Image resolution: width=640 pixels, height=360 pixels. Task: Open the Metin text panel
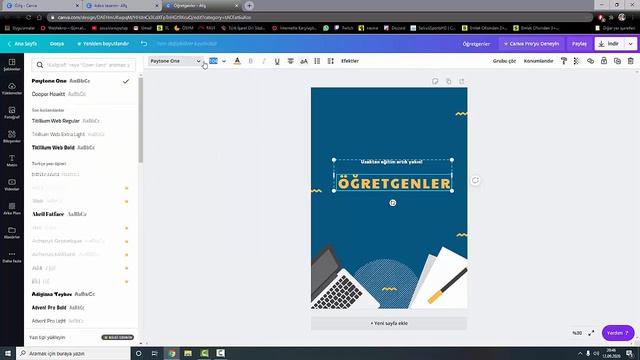(x=12, y=161)
